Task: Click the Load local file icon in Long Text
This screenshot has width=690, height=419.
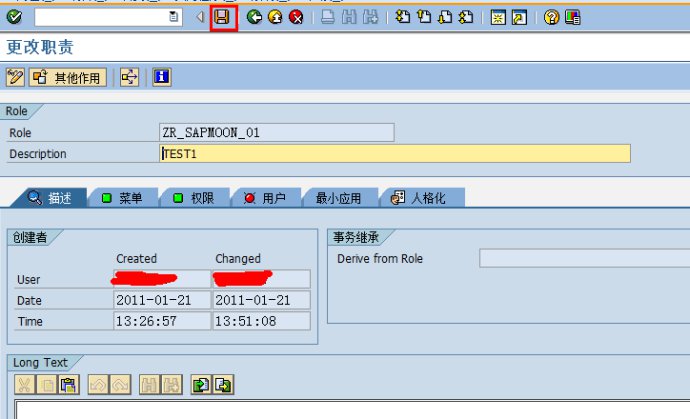Action: [x=202, y=385]
